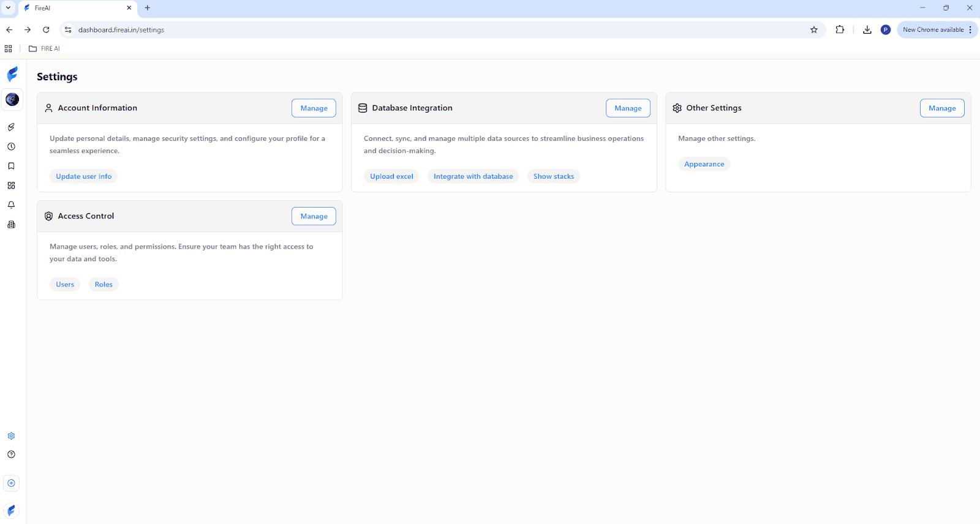Open the bookmark icon in sidebar
The image size is (980, 524).
pyautogui.click(x=11, y=166)
